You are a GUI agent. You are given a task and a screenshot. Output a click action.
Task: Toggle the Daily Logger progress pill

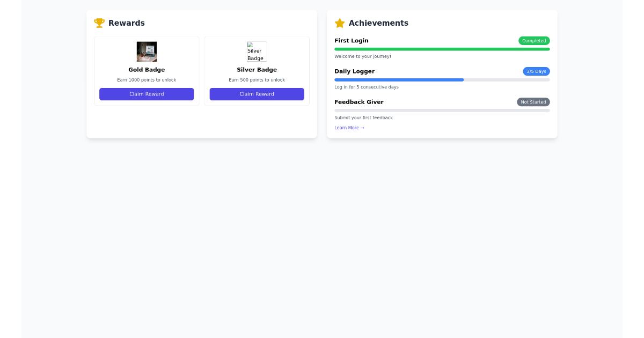pos(536,71)
